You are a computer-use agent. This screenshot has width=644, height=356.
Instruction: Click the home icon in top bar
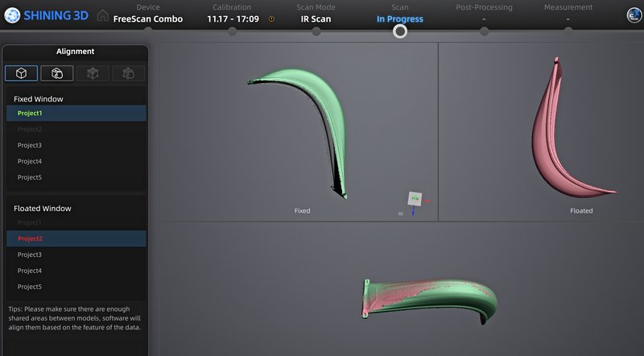pos(103,15)
